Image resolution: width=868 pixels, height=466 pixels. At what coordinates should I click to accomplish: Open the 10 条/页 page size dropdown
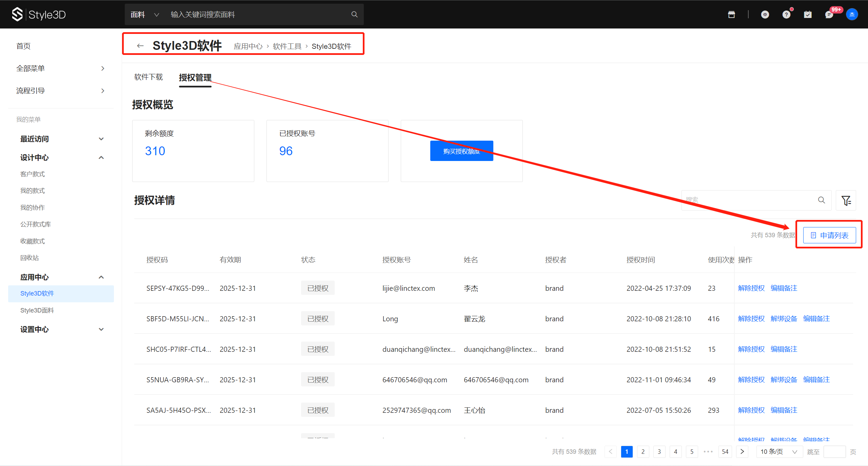tap(779, 451)
